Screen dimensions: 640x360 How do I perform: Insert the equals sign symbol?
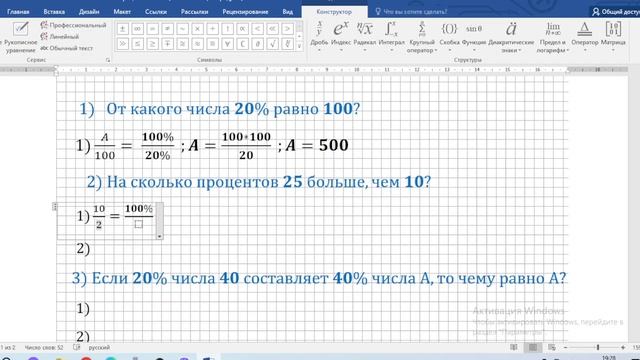[x=152, y=29]
